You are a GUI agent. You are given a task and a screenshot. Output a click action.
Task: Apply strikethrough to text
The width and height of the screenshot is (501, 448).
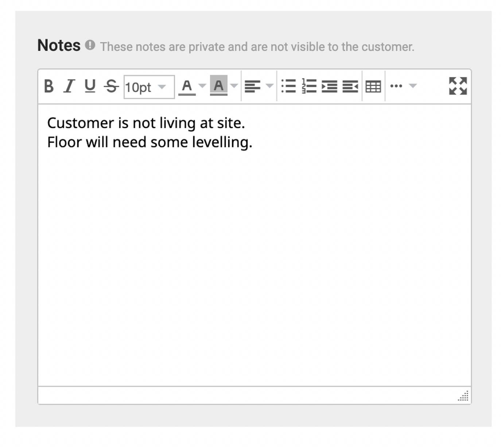pyautogui.click(x=111, y=86)
